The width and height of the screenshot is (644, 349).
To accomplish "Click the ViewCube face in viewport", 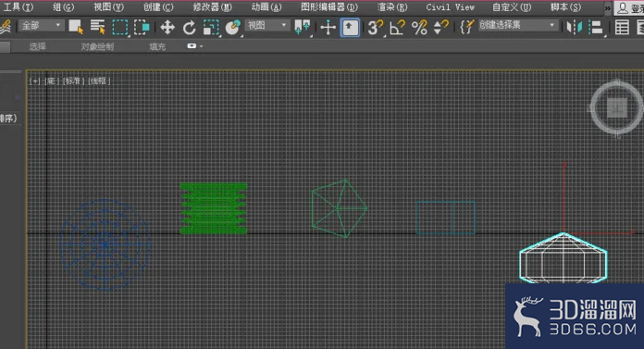I will (617, 107).
